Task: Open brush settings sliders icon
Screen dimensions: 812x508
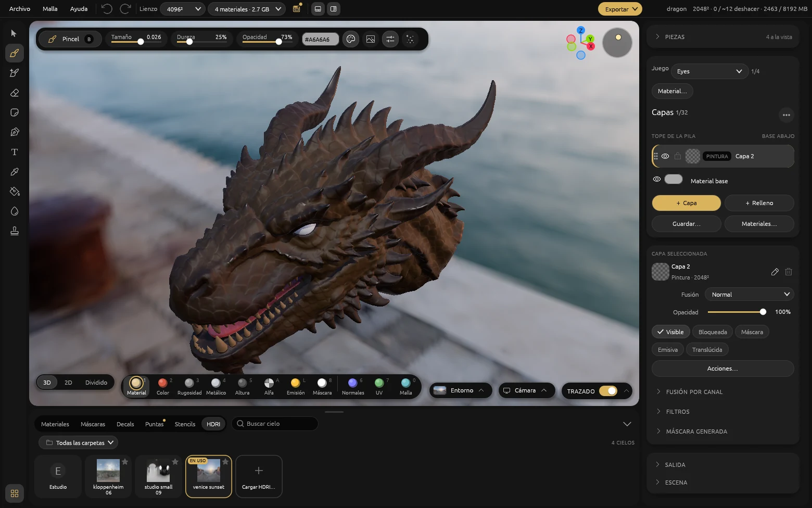Action: click(390, 39)
